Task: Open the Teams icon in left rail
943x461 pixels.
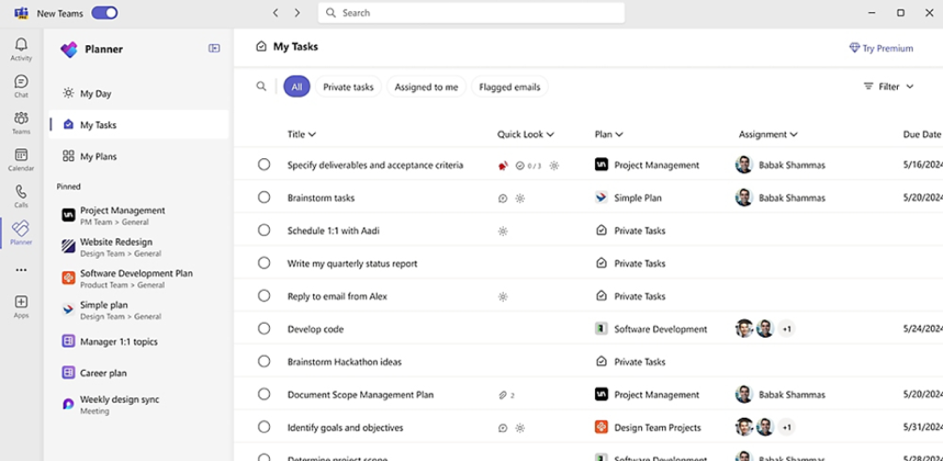Action: tap(21, 122)
